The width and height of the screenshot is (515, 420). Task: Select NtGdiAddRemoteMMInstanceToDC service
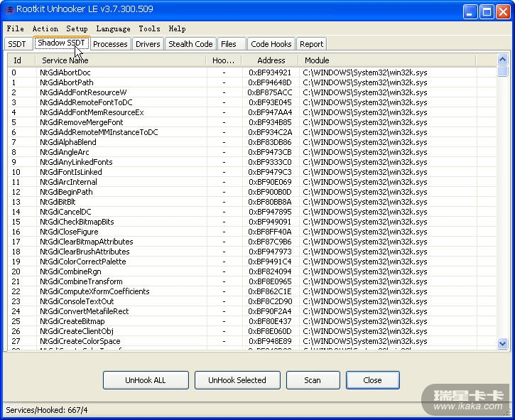252,132
